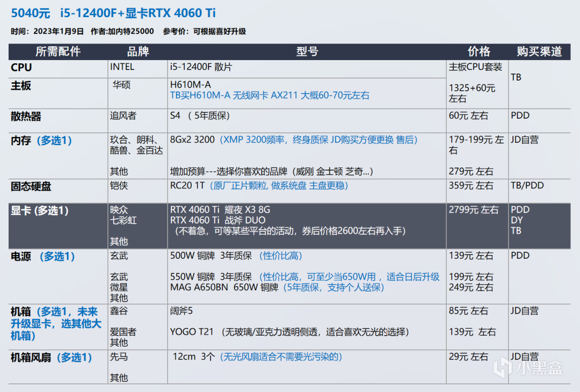Select the '七彩虹' GPU brand
The height and width of the screenshot is (392, 580).
pyautogui.click(x=123, y=220)
